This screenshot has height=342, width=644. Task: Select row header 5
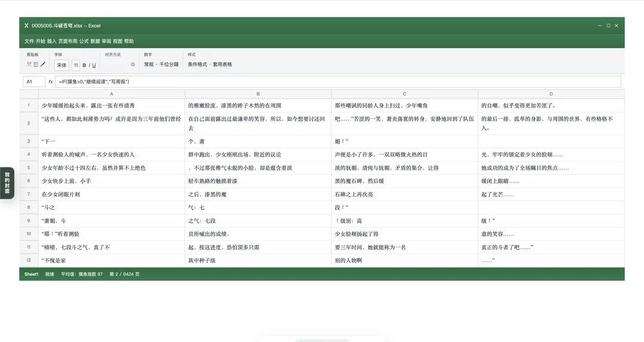29,168
